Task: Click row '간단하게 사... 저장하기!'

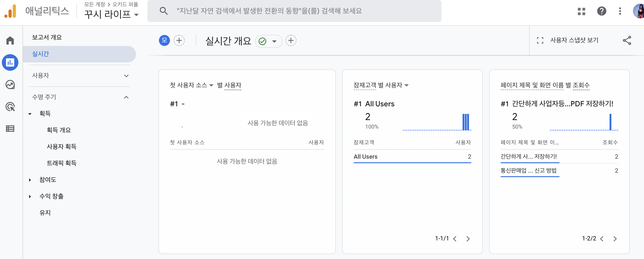Action: tap(559, 157)
